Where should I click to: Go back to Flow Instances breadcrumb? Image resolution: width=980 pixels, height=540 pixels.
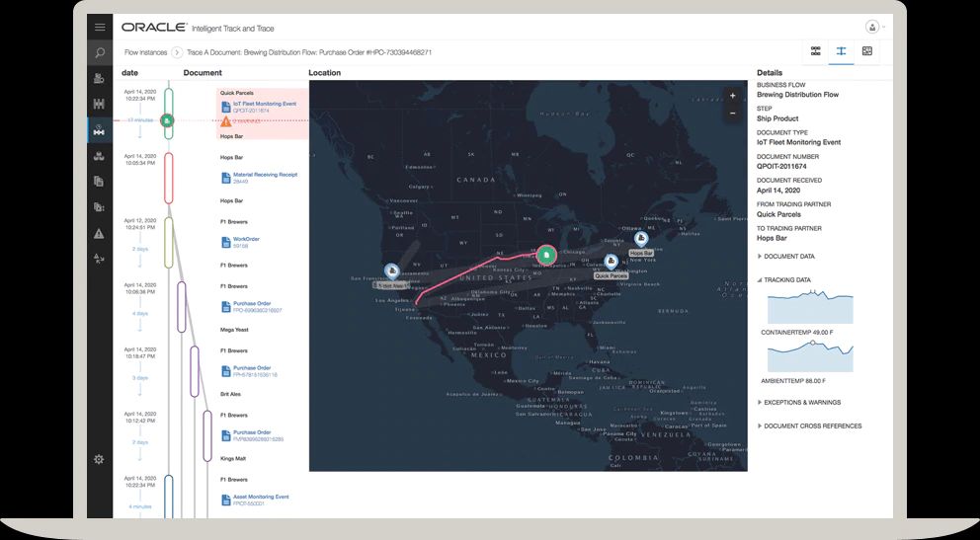coord(145,52)
